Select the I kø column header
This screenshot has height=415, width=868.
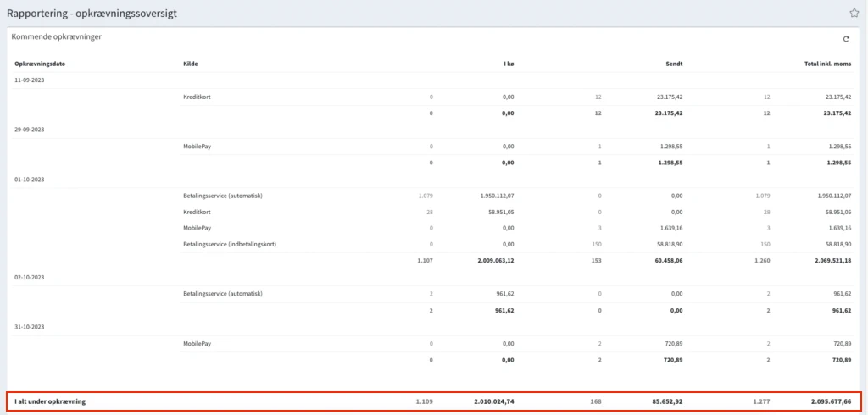(x=508, y=64)
